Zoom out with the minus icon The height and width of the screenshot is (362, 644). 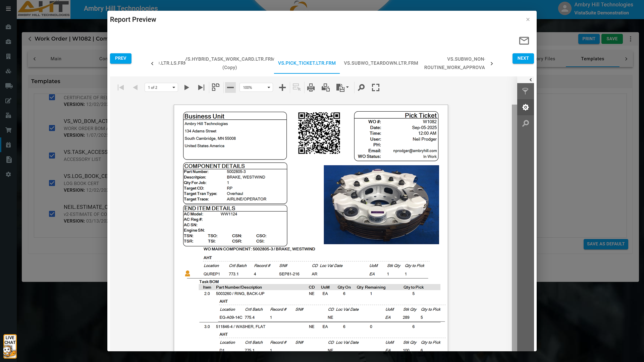pyautogui.click(x=230, y=87)
